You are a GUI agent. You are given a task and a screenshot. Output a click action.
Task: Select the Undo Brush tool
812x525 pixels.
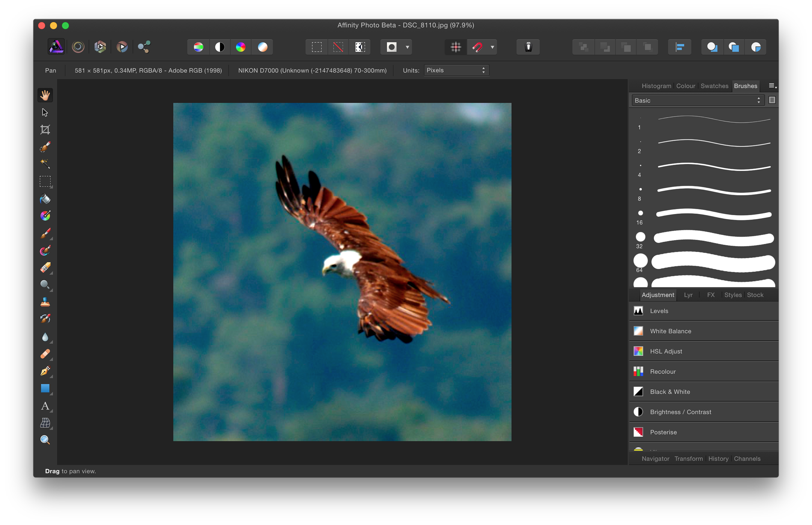45,319
